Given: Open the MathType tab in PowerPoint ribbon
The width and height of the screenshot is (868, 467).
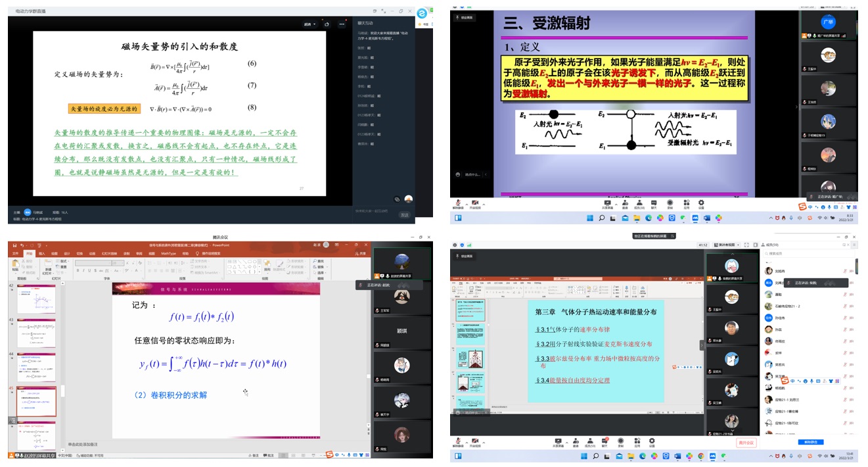Looking at the screenshot, I should [168, 253].
